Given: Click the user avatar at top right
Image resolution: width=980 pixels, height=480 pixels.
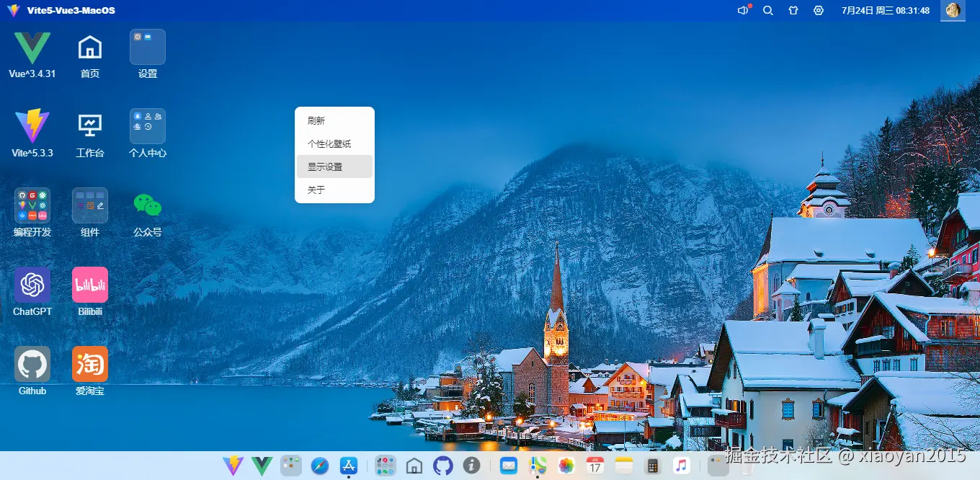Looking at the screenshot, I should pyautogui.click(x=953, y=11).
